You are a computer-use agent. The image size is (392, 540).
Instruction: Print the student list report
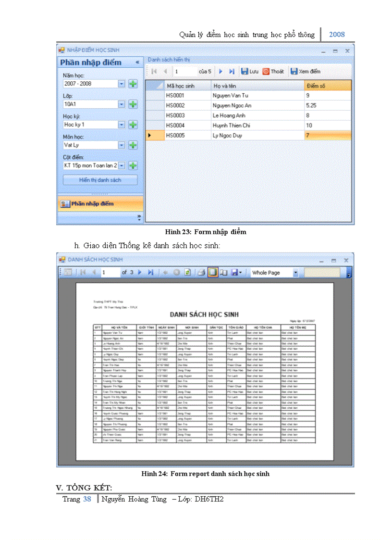pyautogui.click(x=201, y=272)
